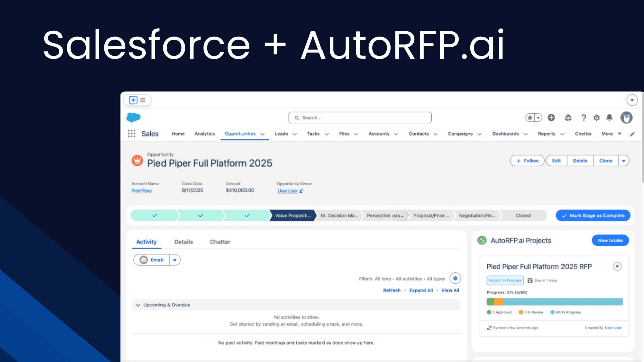Click the circular dropdown at window top right
This screenshot has width=644, height=362.
pyautogui.click(x=632, y=100)
